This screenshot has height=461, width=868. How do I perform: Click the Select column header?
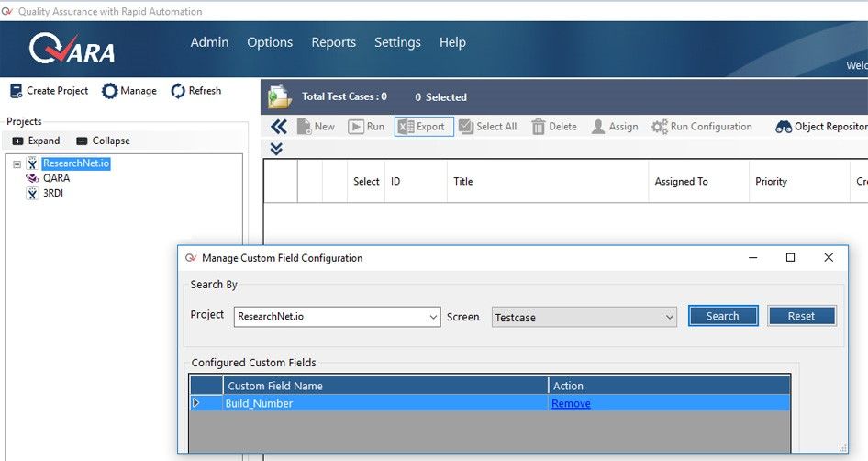(366, 181)
